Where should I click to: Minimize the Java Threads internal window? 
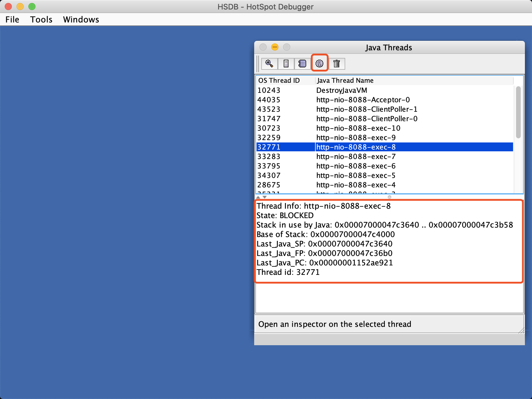coord(275,47)
